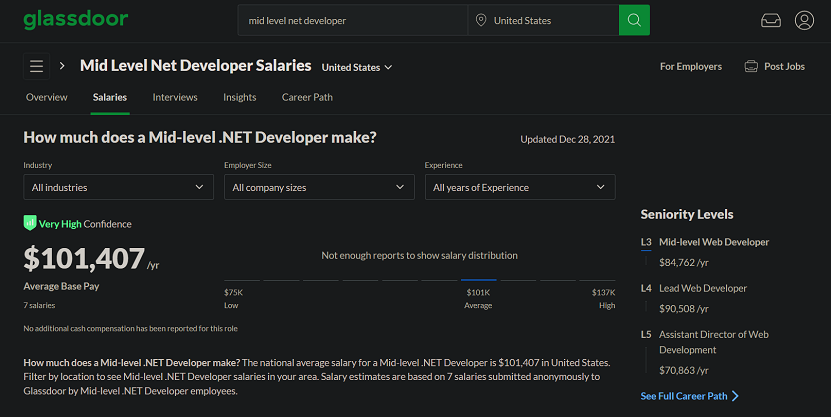The height and width of the screenshot is (417, 831).
Task: Expand the United States location dropdown in header
Action: tap(357, 67)
